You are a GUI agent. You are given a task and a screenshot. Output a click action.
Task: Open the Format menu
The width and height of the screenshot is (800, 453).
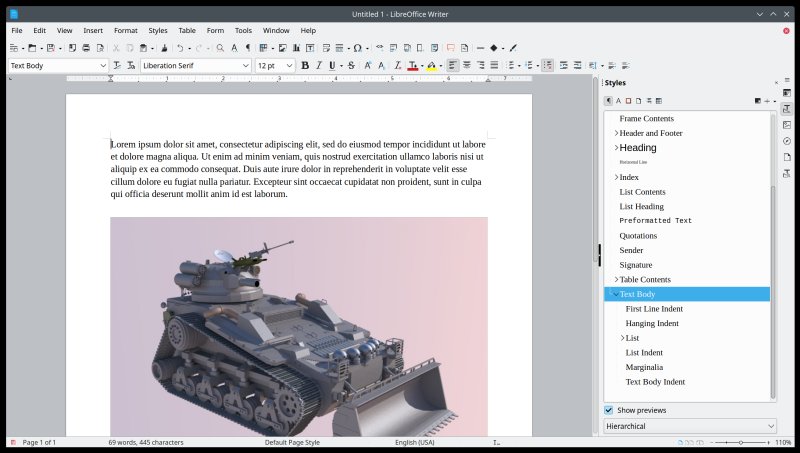pos(125,31)
